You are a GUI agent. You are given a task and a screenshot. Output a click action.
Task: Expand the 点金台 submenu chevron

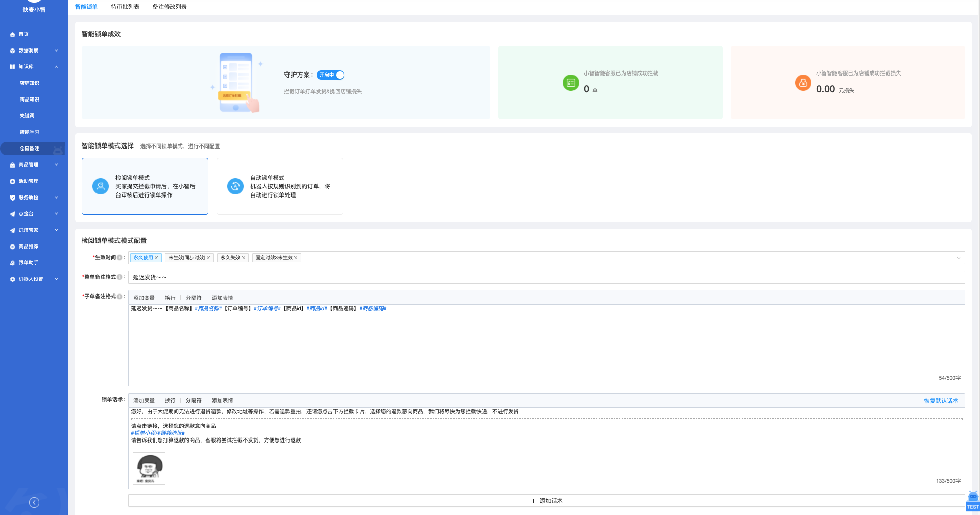(56, 214)
